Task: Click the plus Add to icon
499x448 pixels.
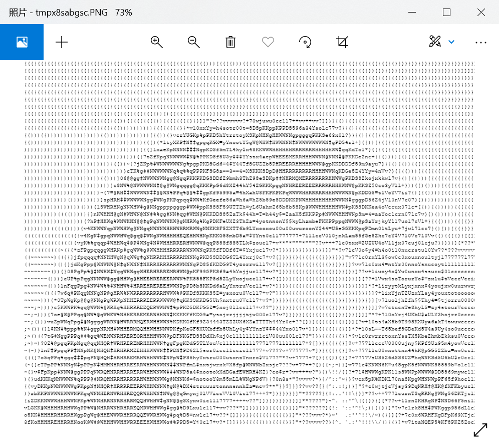Action: (x=62, y=42)
